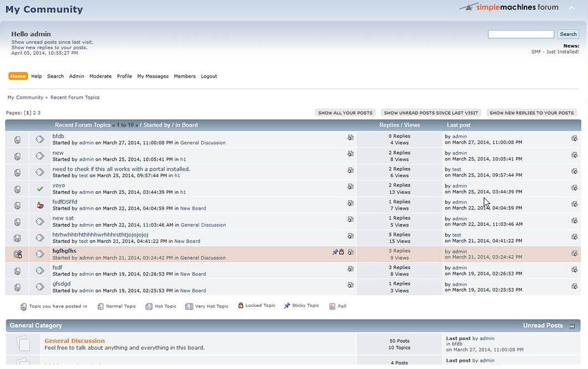Screen dimensions: 588x369
Task: Collapse the header with the top-right arrow
Action: [572, 8]
